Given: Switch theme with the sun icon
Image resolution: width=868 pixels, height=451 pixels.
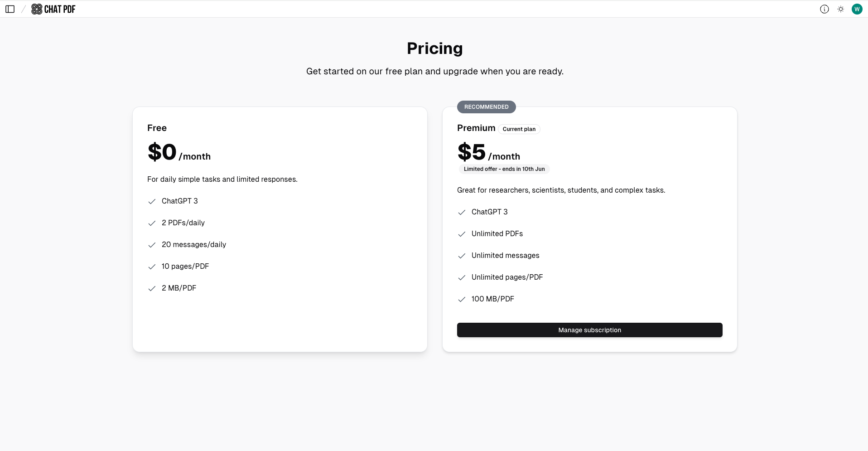Looking at the screenshot, I should (x=841, y=9).
